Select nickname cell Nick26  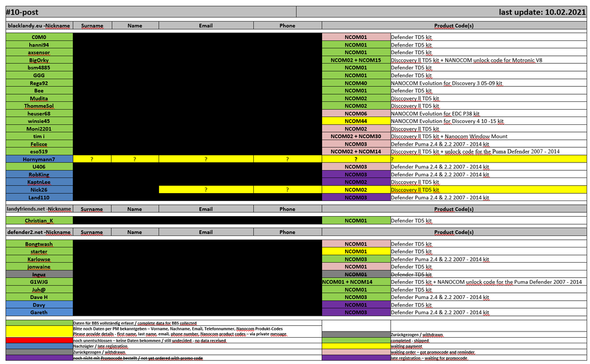coord(39,190)
